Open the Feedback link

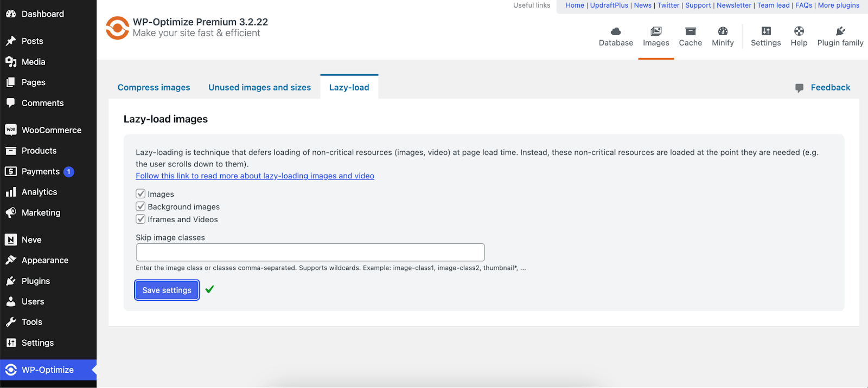coord(831,87)
